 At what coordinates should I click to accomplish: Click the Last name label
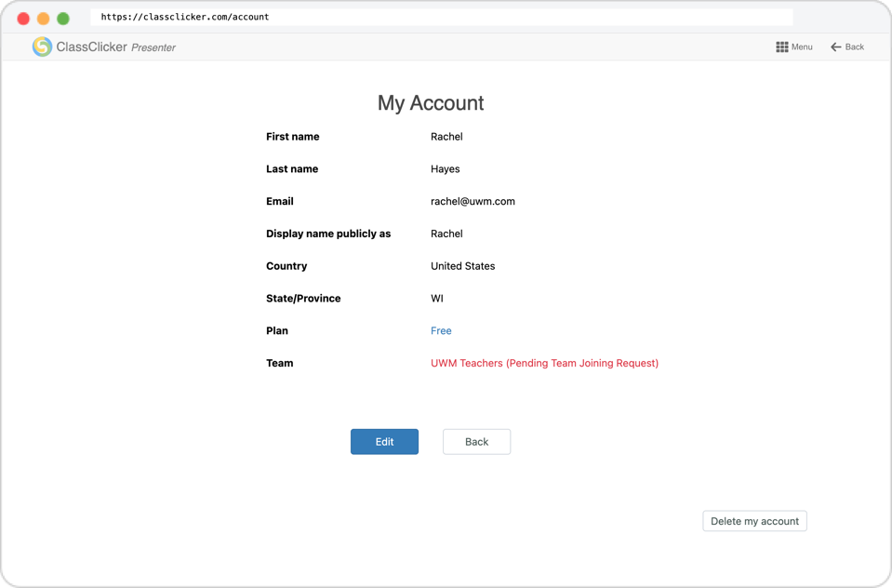292,169
